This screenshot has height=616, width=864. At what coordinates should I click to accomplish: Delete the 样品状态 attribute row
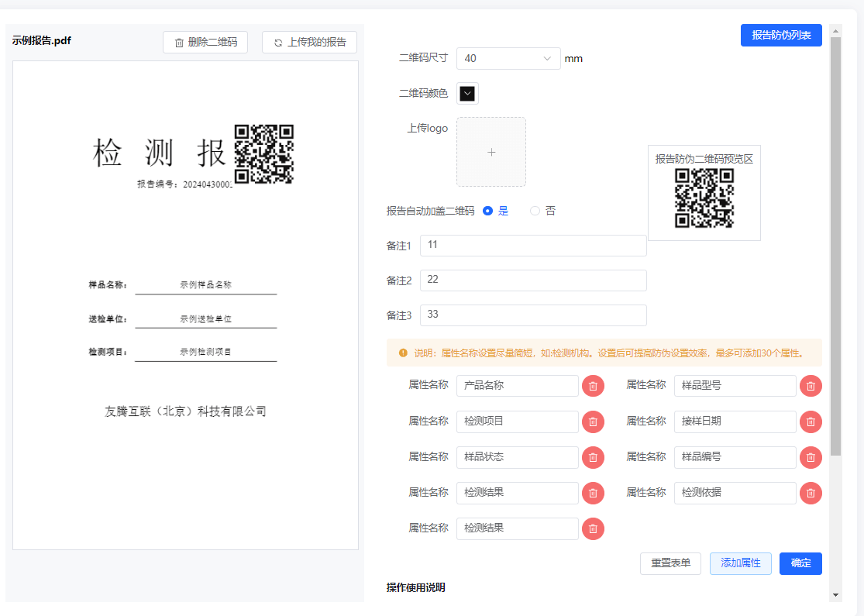click(x=593, y=457)
